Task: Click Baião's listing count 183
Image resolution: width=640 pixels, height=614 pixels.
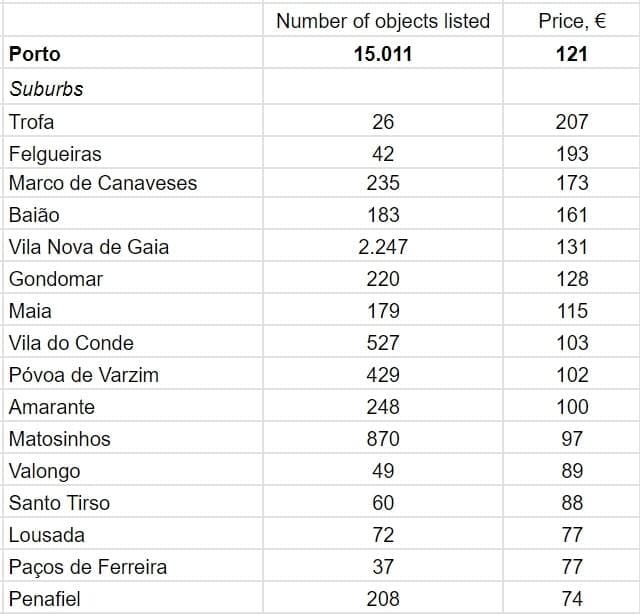Action: tap(383, 215)
